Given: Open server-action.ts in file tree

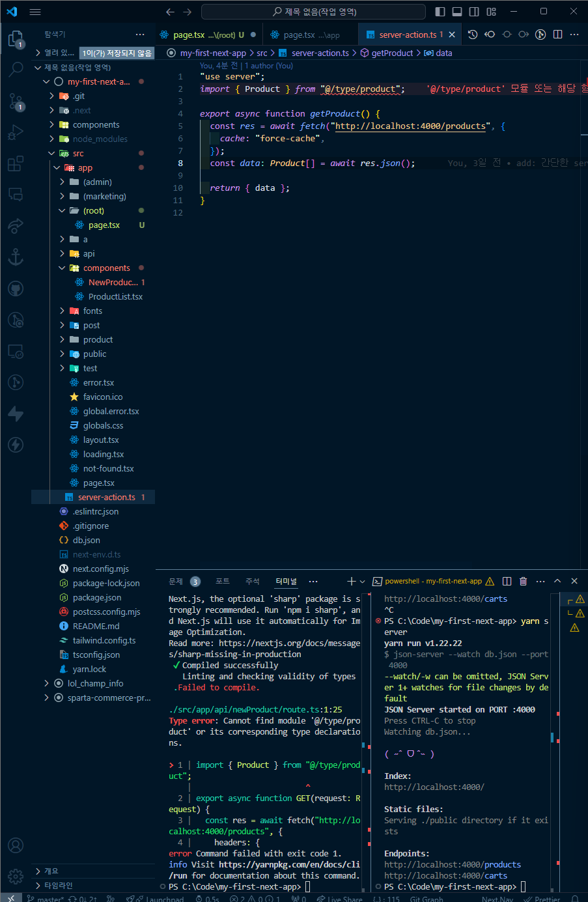Looking at the screenshot, I should pos(93,497).
